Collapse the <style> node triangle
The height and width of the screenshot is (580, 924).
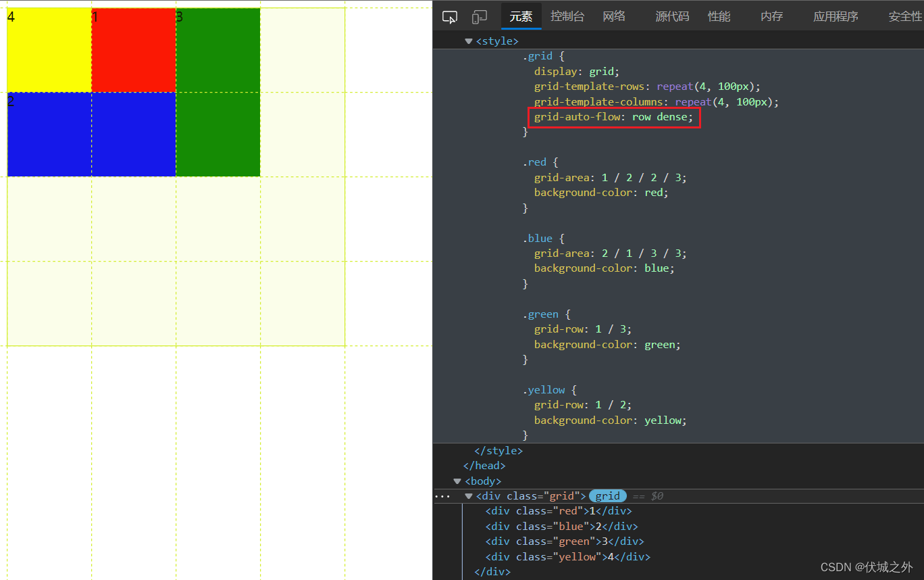tap(469, 41)
